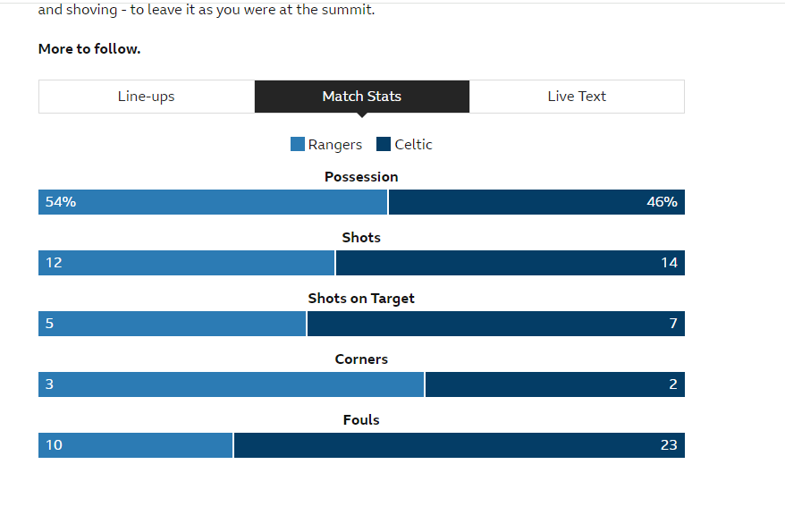This screenshot has width=785, height=532.
Task: Click the Celtic dark blue legend swatch
Action: click(x=384, y=144)
